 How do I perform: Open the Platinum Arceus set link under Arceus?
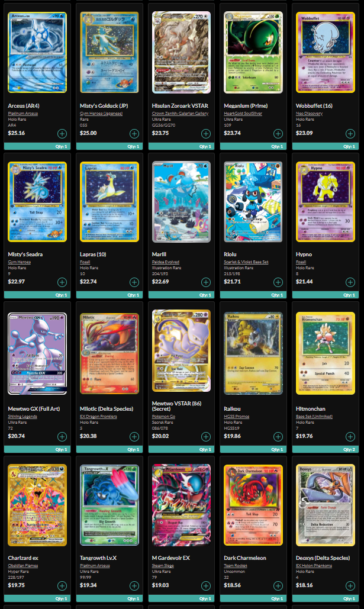23,114
